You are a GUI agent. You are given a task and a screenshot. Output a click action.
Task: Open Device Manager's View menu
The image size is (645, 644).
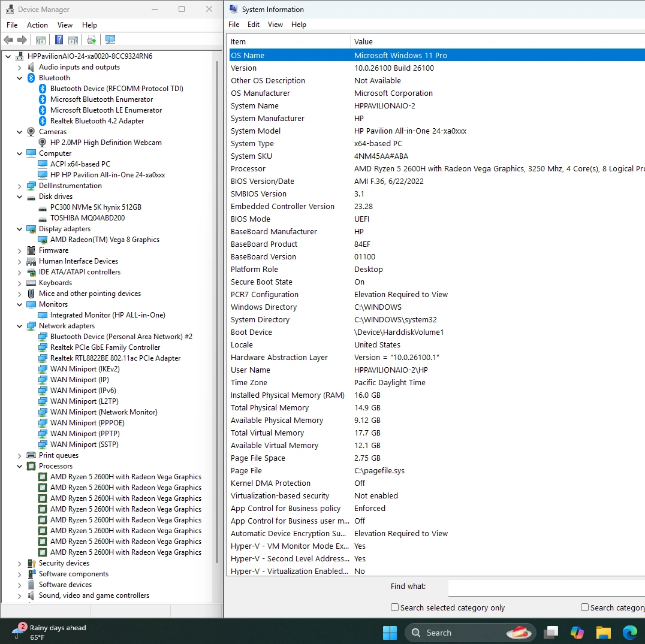pos(65,25)
